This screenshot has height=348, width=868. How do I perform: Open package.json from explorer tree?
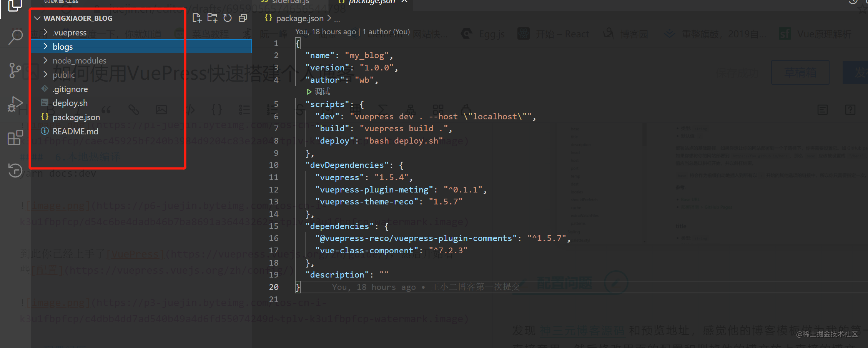76,117
